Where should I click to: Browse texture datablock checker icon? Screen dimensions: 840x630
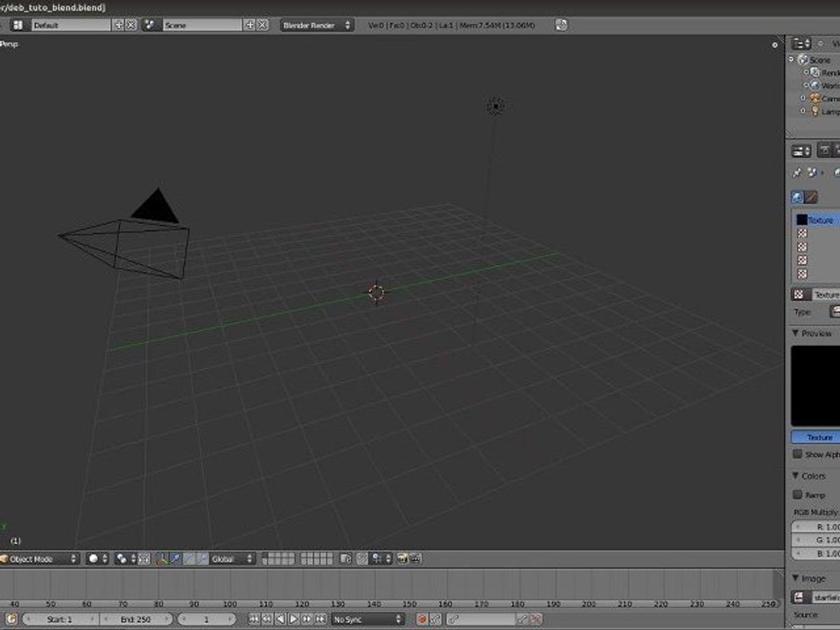(x=799, y=295)
